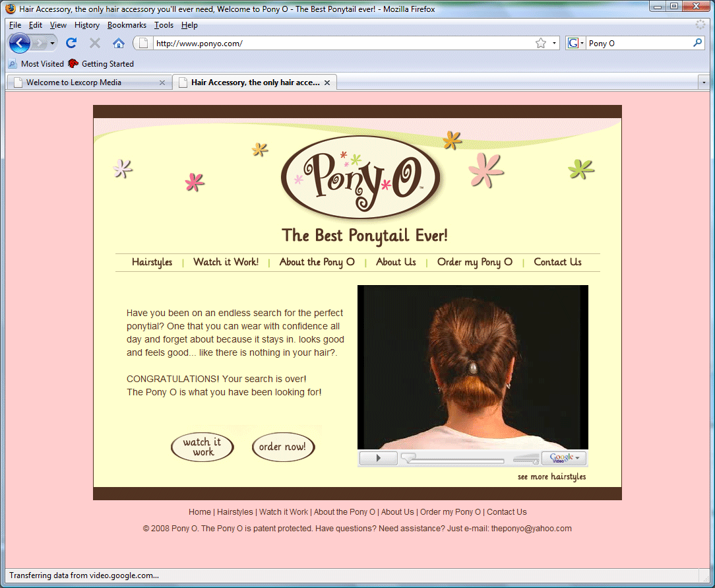
Task: Click the URL address bar field
Action: point(342,44)
